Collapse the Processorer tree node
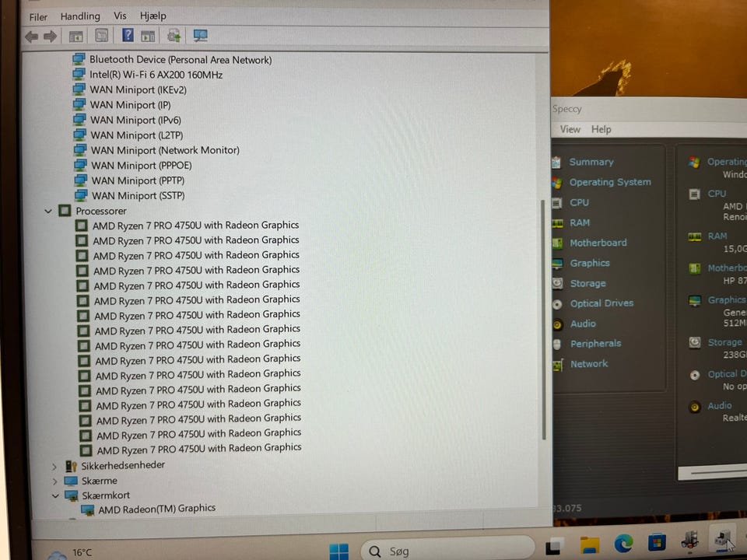The height and width of the screenshot is (560, 747). 48,211
